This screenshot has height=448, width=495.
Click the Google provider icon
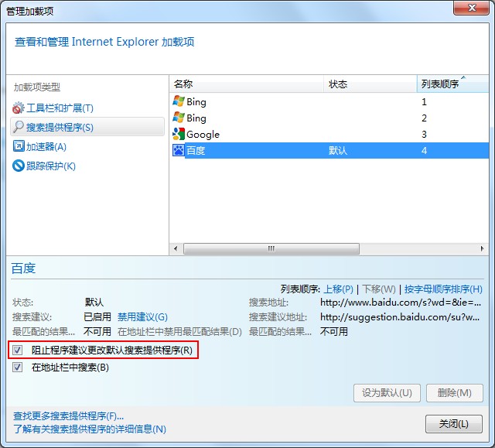[x=179, y=134]
